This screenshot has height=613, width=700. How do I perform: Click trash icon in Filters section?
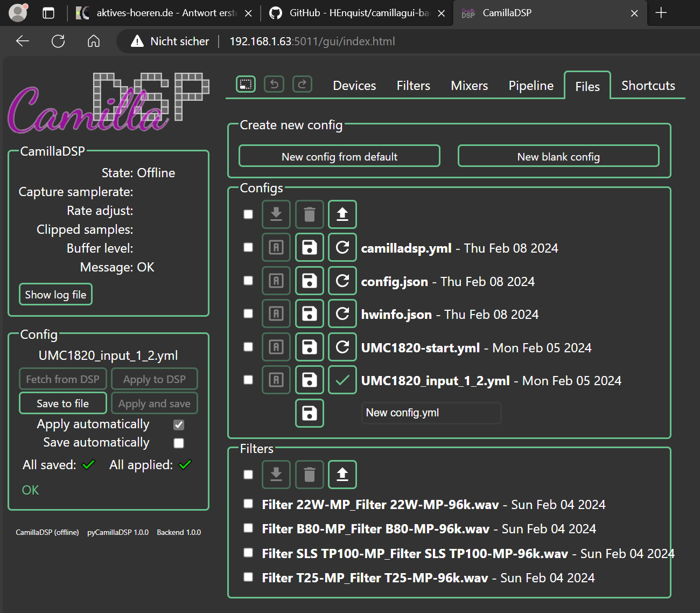click(x=310, y=475)
